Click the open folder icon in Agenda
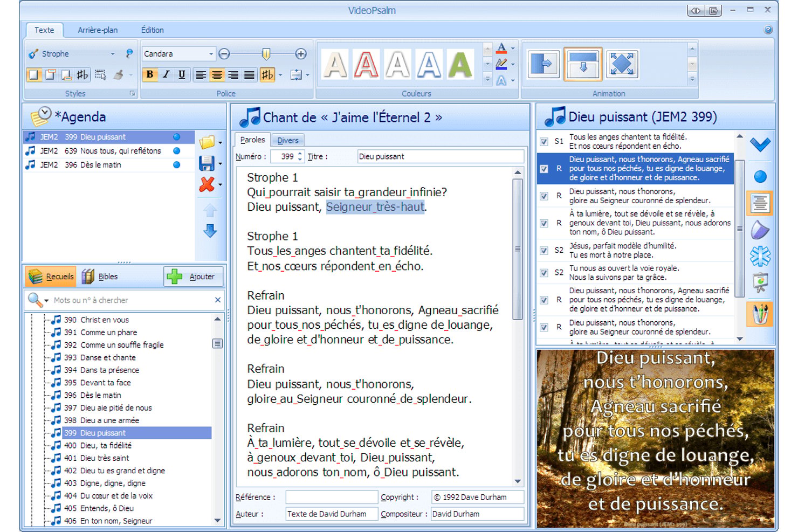Screen dimensions: 798x532 207,142
